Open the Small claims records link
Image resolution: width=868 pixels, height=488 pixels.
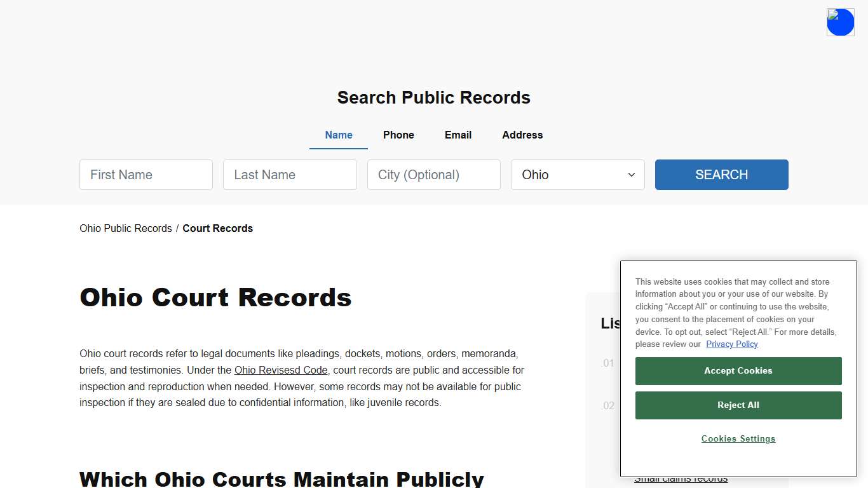tap(681, 478)
